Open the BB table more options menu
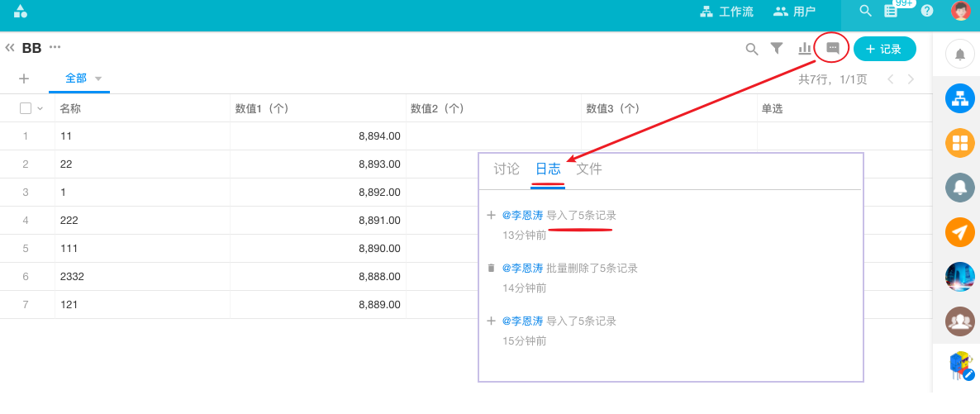Viewport: 980px width, 414px height. [55, 47]
